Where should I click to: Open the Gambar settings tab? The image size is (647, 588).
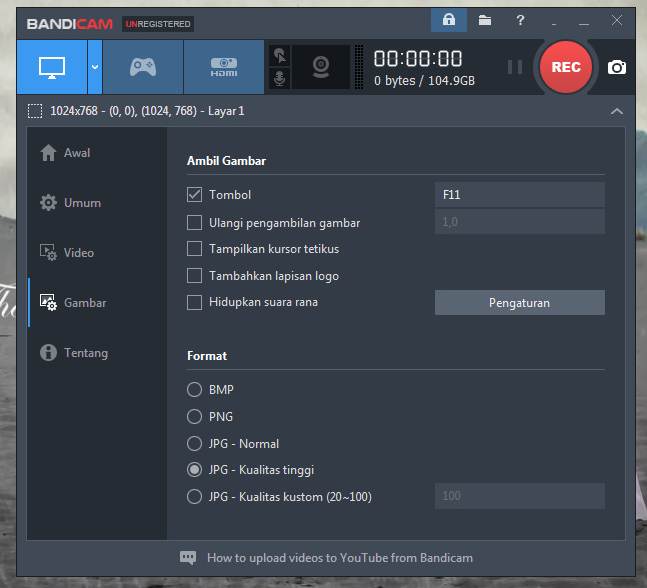95,302
